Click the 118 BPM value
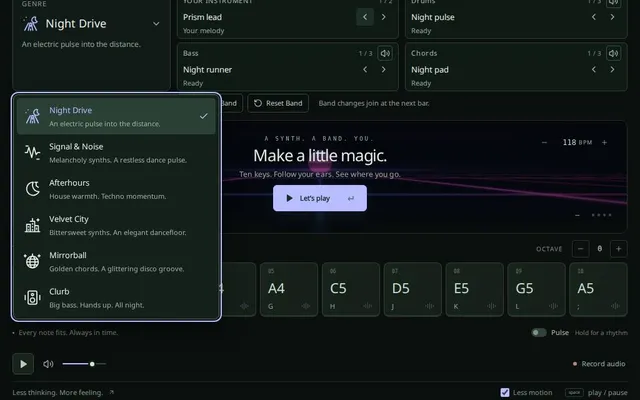 tap(577, 142)
